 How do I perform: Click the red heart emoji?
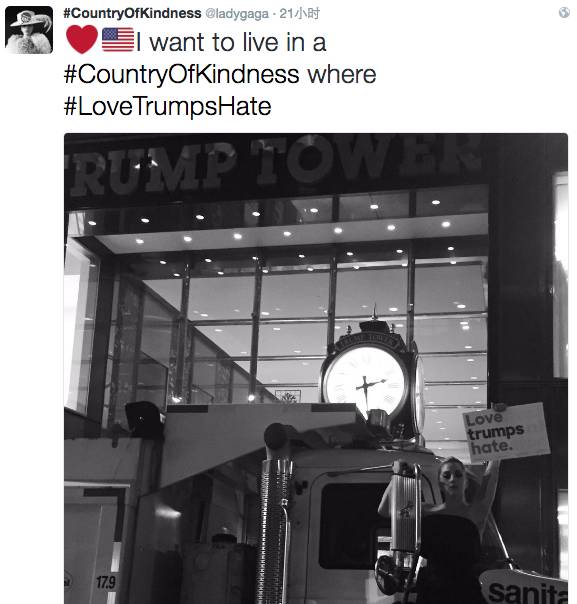click(82, 39)
